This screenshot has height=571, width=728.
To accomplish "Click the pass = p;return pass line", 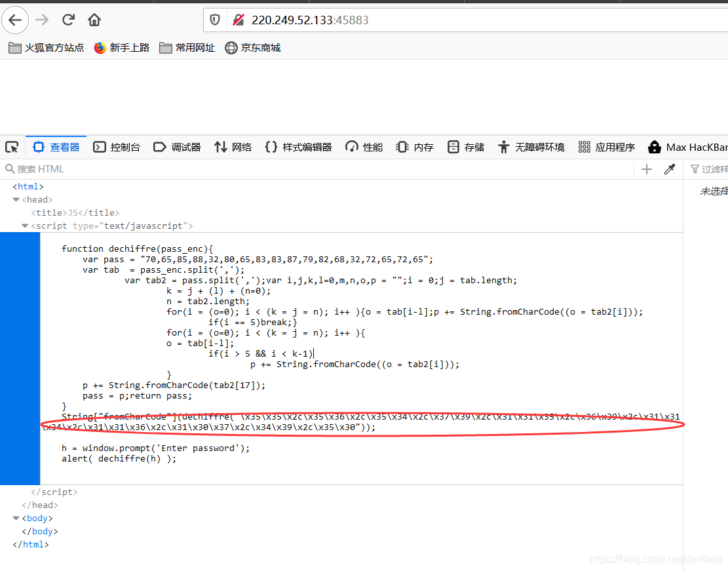I will pyautogui.click(x=137, y=396).
